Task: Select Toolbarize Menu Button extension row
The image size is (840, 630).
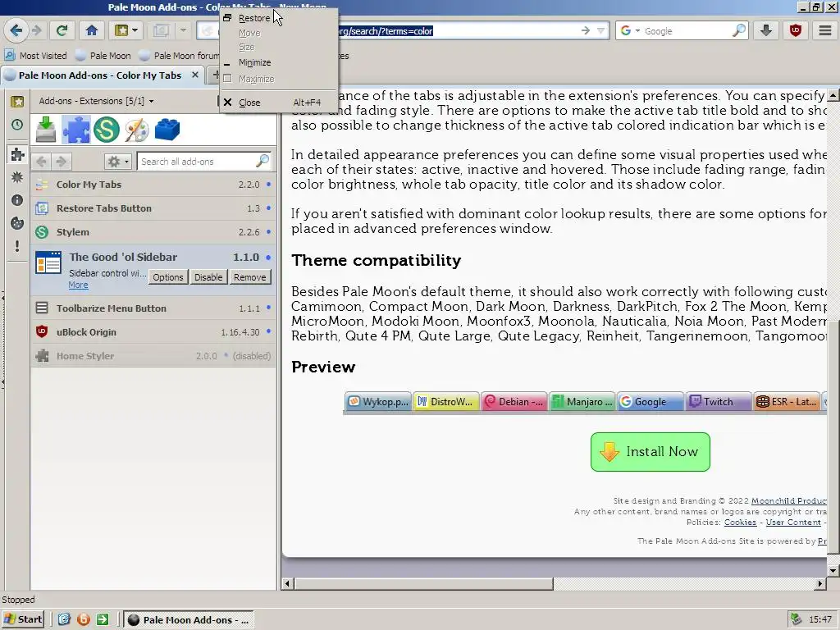Action: [153, 308]
